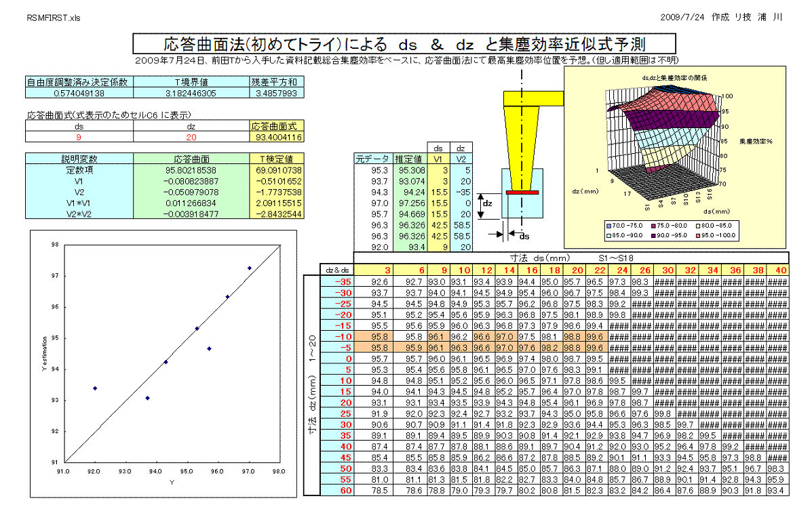Image resolution: width=812 pixels, height=507 pixels.
Task: Select the 70.0-75.0 legend swatch
Action: pos(610,224)
